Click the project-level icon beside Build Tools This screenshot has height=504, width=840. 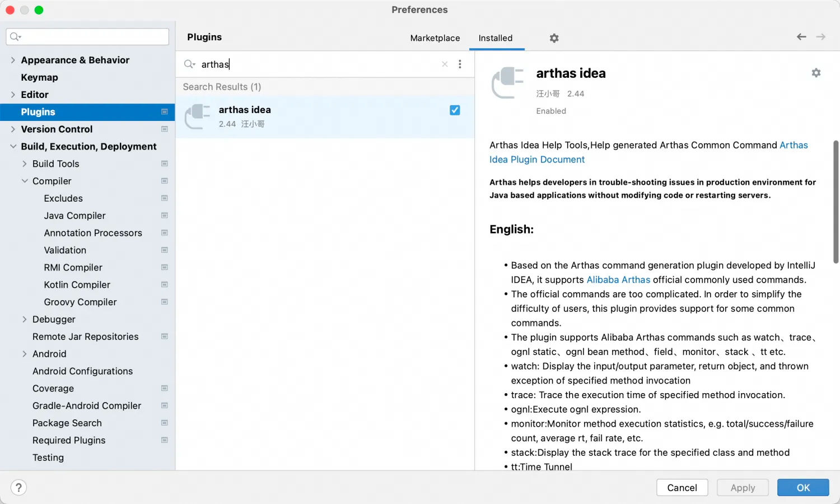click(x=165, y=164)
